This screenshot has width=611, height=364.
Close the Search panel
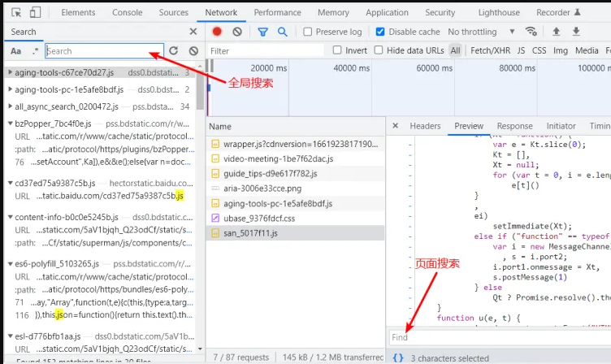click(x=193, y=32)
